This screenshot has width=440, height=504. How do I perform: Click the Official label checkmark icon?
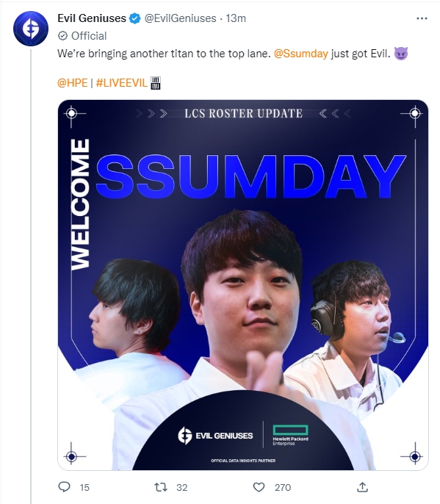[62, 36]
